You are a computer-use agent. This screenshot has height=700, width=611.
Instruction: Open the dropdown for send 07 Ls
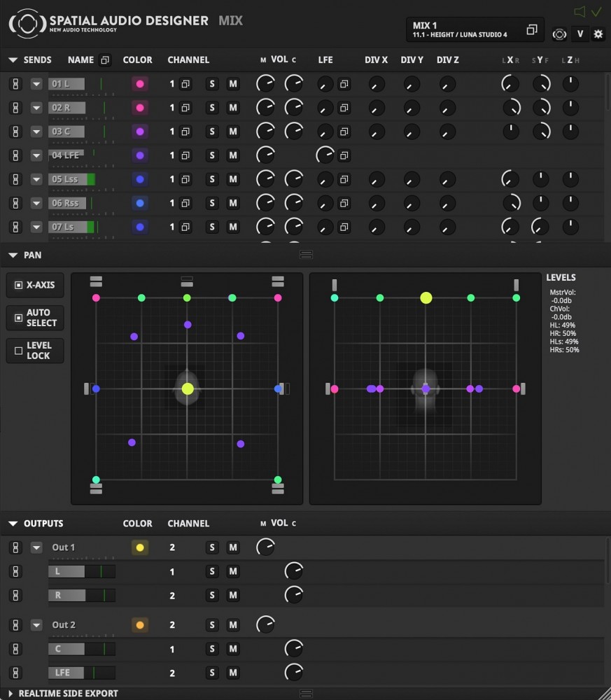[36, 227]
